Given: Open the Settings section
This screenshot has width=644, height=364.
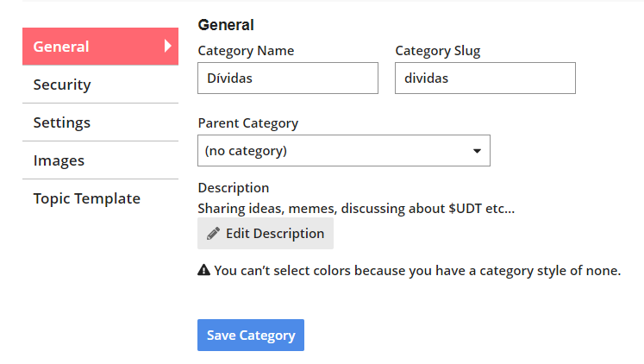Looking at the screenshot, I should pos(100,122).
